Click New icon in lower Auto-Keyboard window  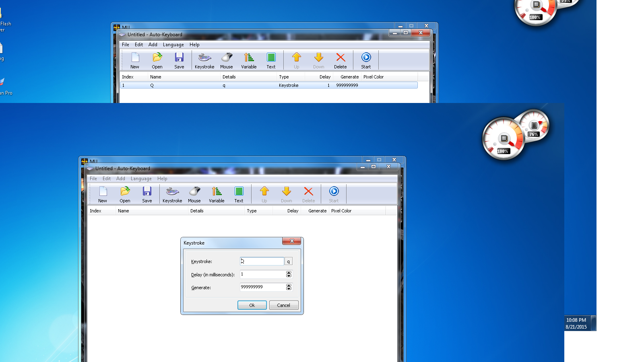pyautogui.click(x=103, y=194)
